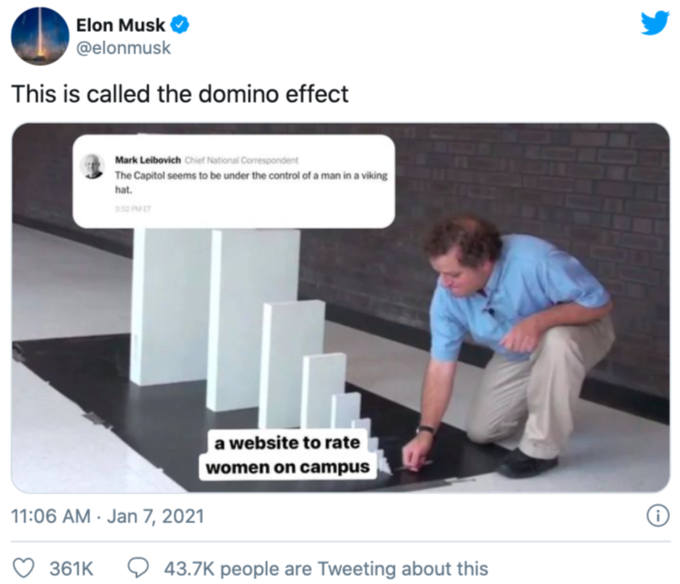Like the tweet with the heart icon
This screenshot has height=584, width=680.
(x=23, y=568)
